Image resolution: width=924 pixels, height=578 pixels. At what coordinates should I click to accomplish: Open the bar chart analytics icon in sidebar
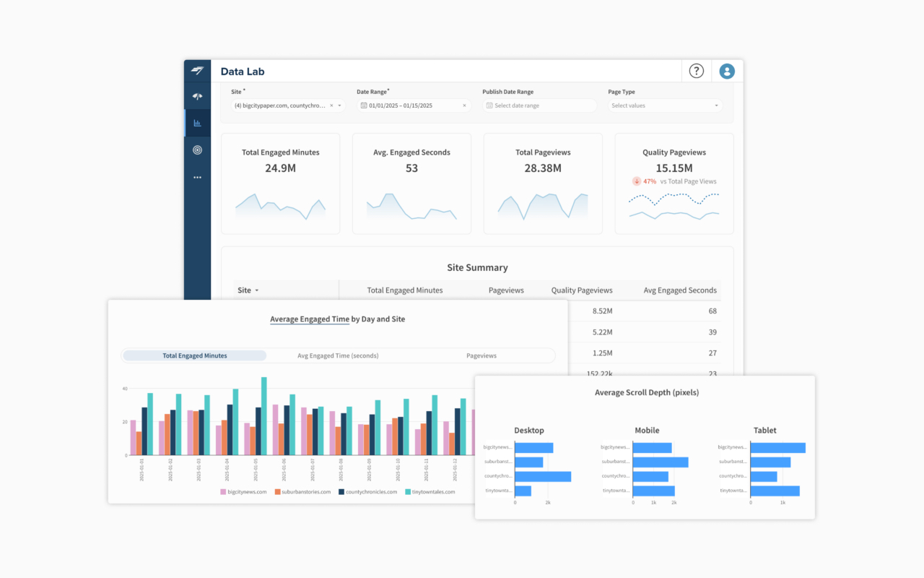(197, 122)
